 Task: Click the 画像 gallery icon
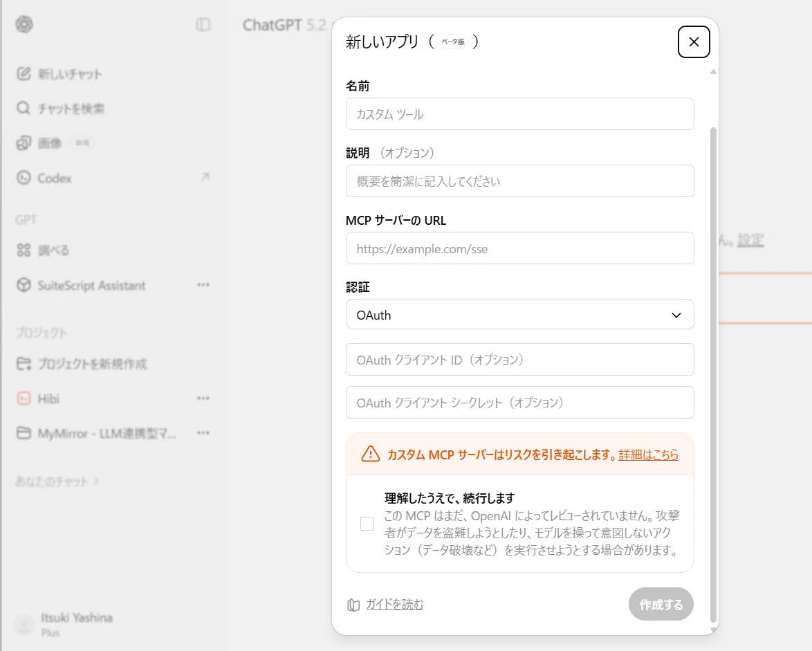coord(24,143)
